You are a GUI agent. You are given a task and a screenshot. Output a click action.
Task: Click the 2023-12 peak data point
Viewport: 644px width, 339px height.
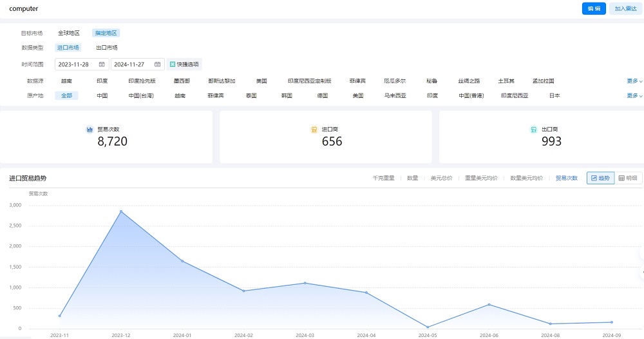click(x=120, y=211)
